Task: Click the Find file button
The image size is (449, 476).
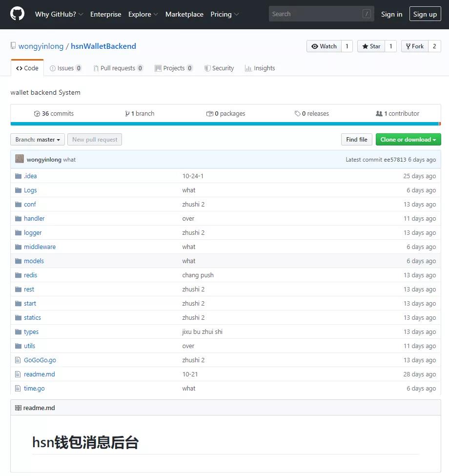Action: tap(356, 140)
